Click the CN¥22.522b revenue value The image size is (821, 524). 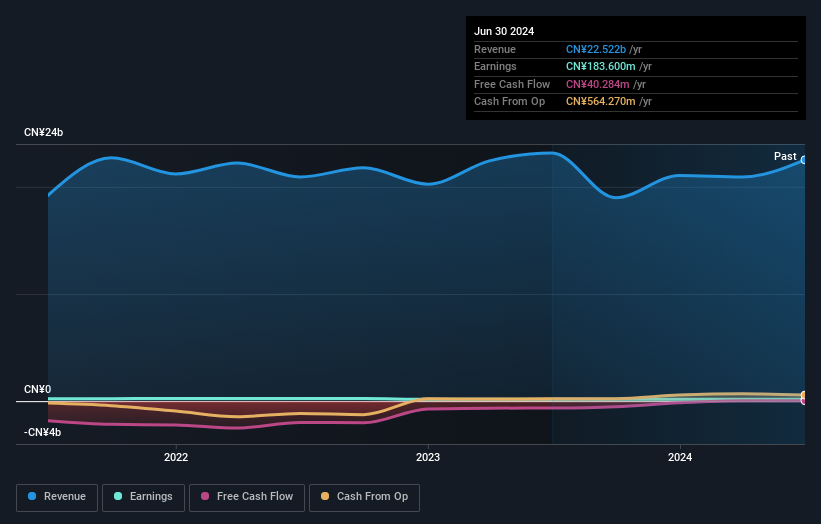(596, 49)
